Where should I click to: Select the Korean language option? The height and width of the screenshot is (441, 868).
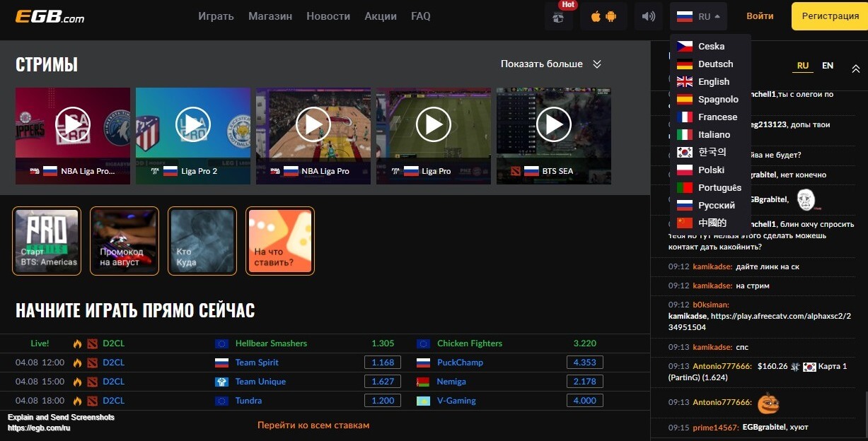(710, 152)
